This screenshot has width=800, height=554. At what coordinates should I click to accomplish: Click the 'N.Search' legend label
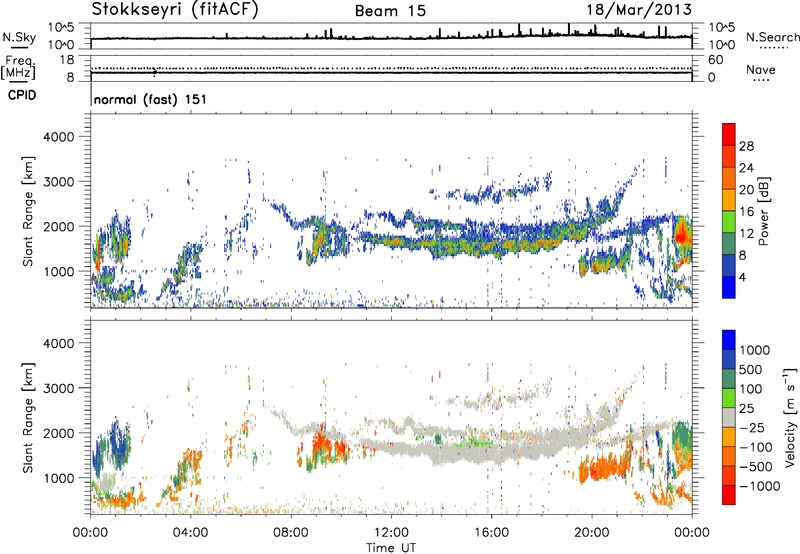click(772, 37)
